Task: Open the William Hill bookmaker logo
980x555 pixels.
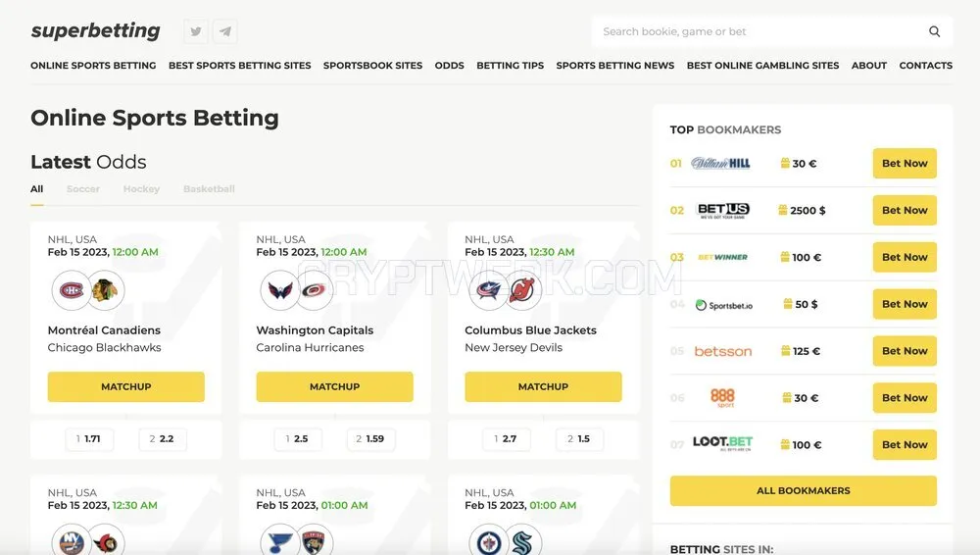Action: 720,164
